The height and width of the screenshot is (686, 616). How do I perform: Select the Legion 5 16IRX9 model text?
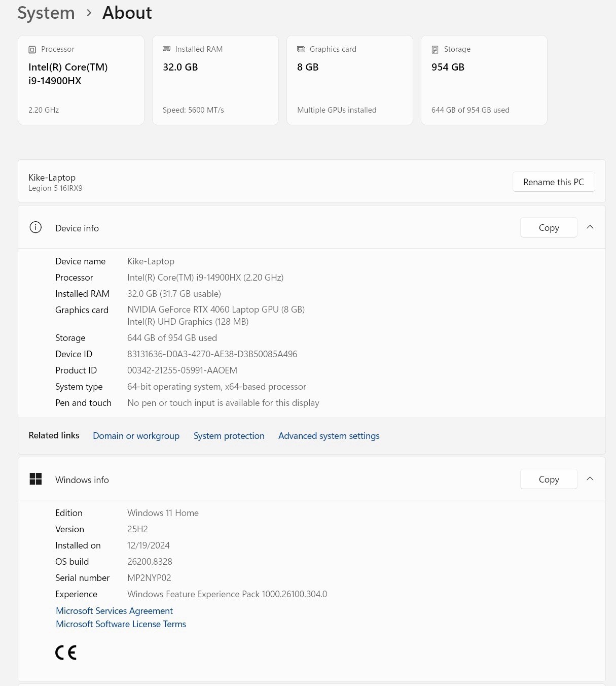coord(55,188)
